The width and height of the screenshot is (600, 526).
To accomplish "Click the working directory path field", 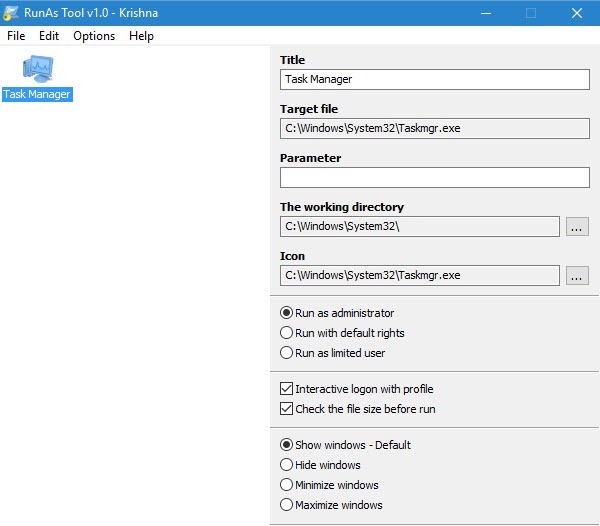I will (x=419, y=226).
